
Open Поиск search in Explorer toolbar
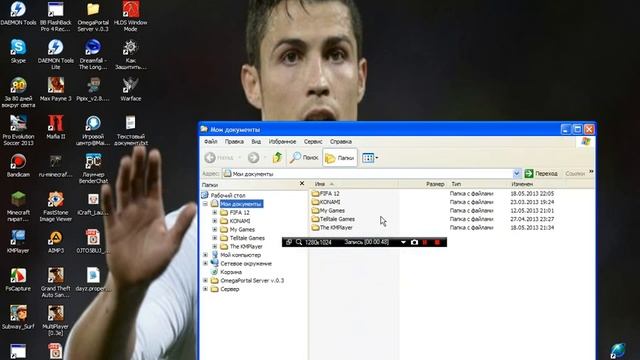pos(304,157)
